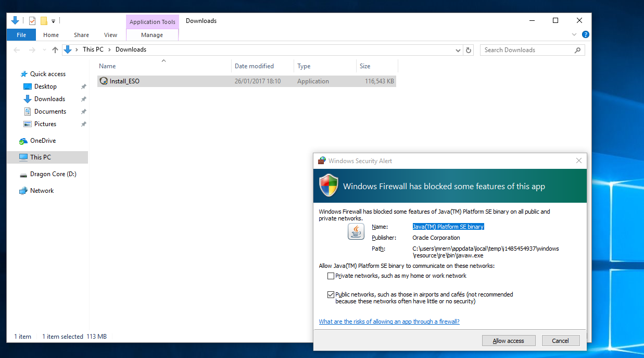Open the address bar history dropdown
This screenshot has width=644, height=358.
click(x=458, y=50)
